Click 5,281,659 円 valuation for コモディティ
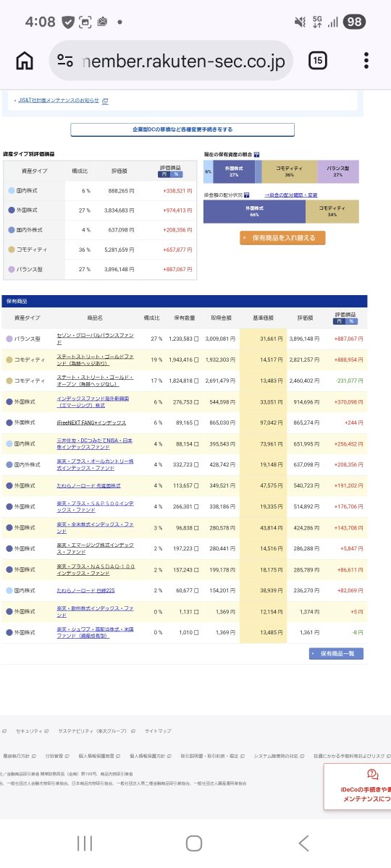 pyautogui.click(x=119, y=250)
